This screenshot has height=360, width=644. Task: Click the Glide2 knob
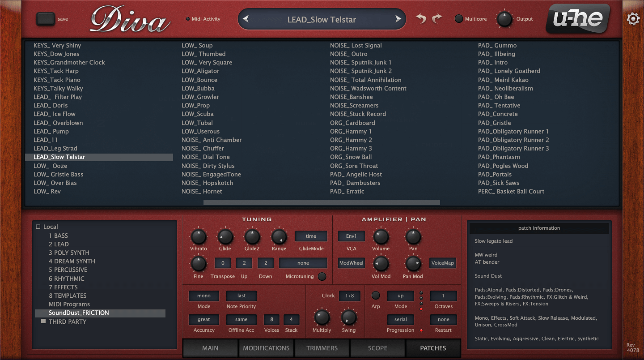coord(252,237)
